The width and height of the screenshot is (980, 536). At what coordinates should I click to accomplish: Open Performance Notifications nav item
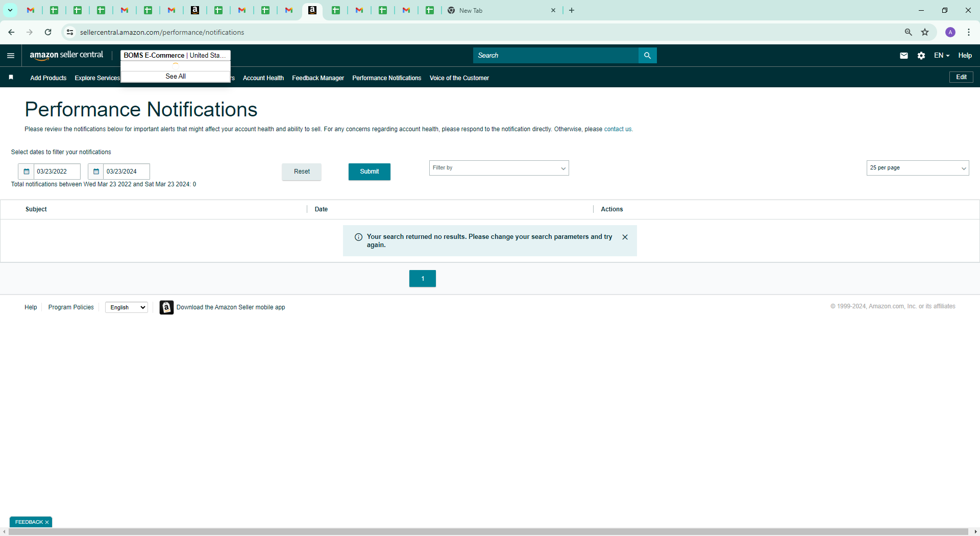coord(387,78)
